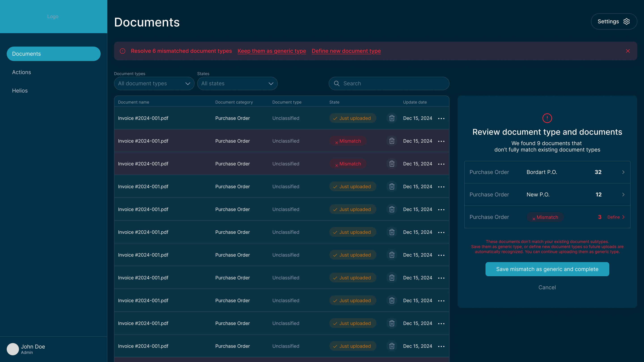Click the warning icon in review panel
Screen dimensions: 644x362
point(547,118)
